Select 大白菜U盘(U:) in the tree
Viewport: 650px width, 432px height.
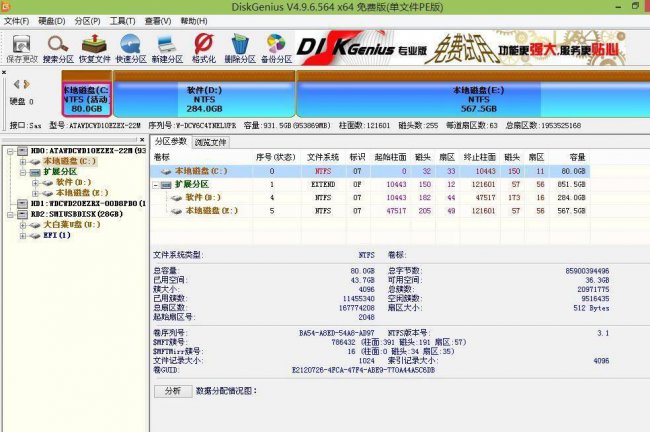(72, 225)
